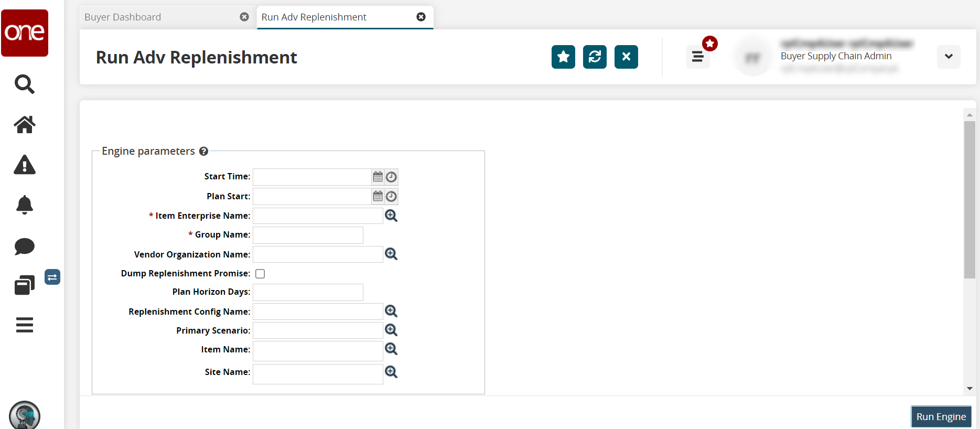Close the Buyer Dashboard tab
The image size is (980, 429).
pyautogui.click(x=244, y=17)
